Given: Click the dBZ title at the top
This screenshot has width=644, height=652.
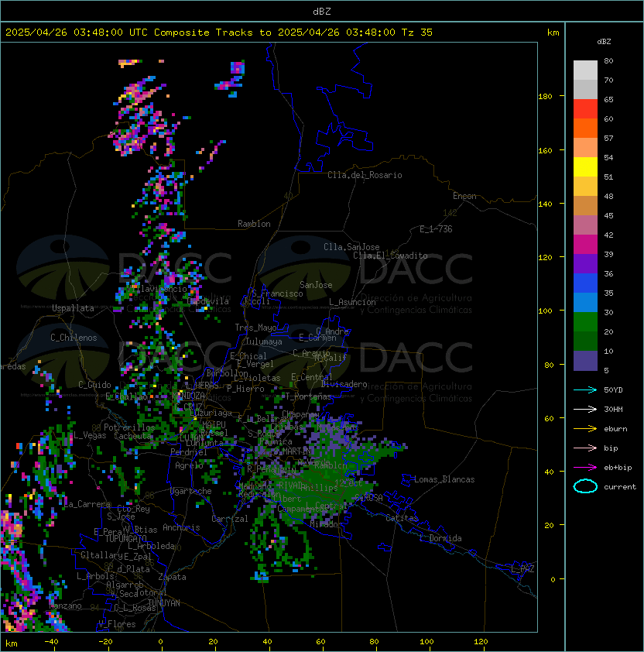Looking at the screenshot, I should click(322, 12).
